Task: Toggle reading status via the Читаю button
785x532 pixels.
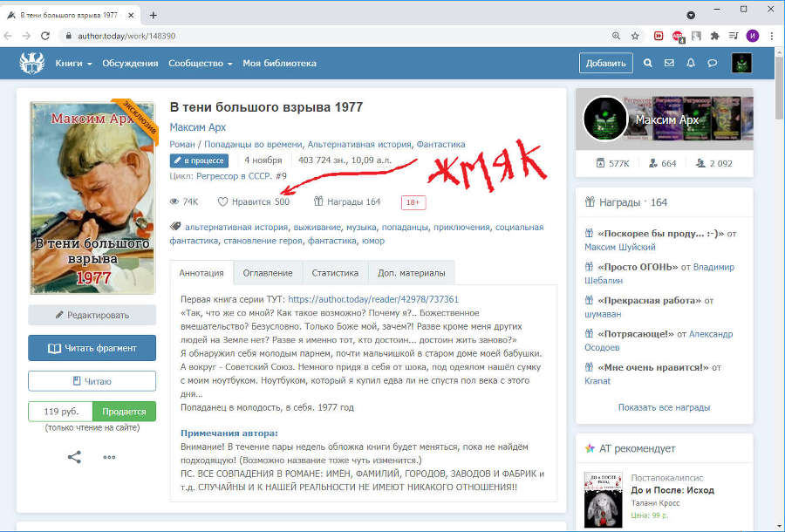Action: click(92, 379)
